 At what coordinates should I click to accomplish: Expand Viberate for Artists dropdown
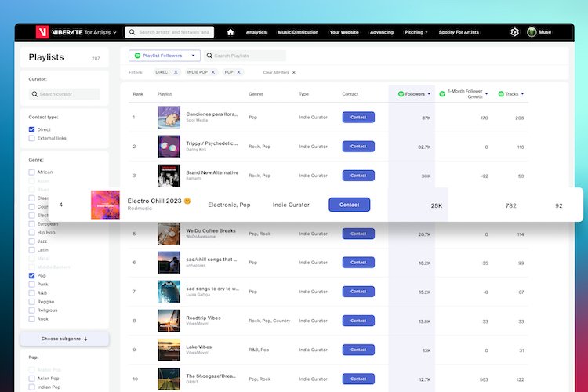pos(114,33)
